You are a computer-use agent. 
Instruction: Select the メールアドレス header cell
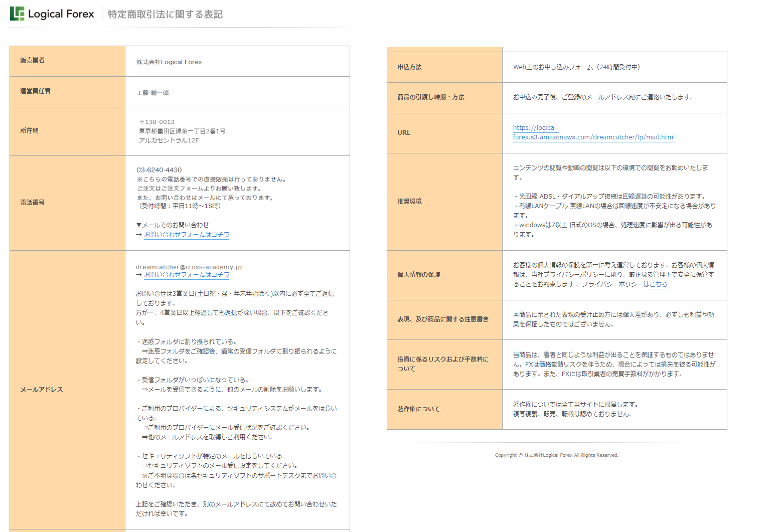click(x=67, y=390)
